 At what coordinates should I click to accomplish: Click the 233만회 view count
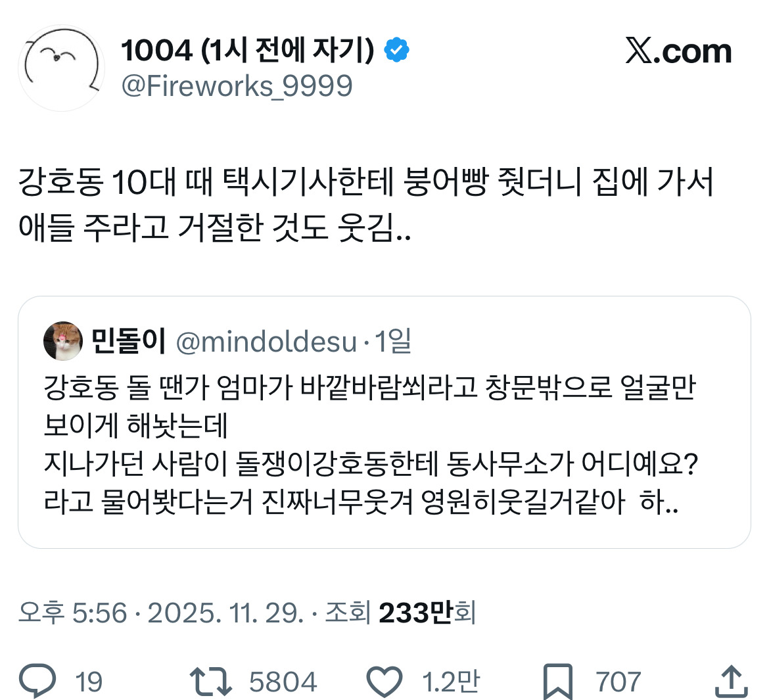pos(427,613)
